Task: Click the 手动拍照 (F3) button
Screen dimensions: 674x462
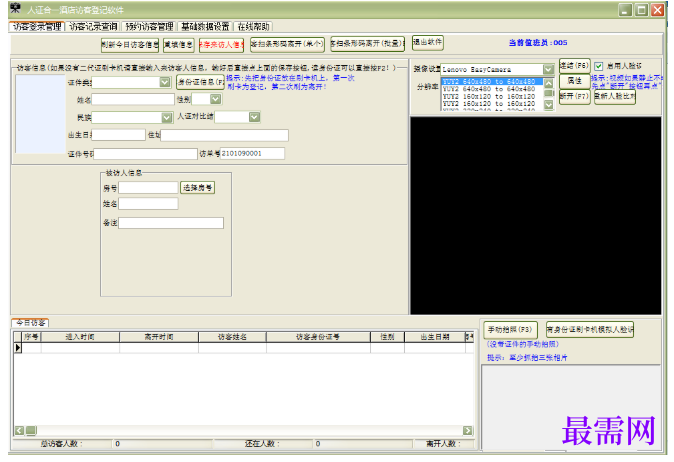Action: point(510,330)
